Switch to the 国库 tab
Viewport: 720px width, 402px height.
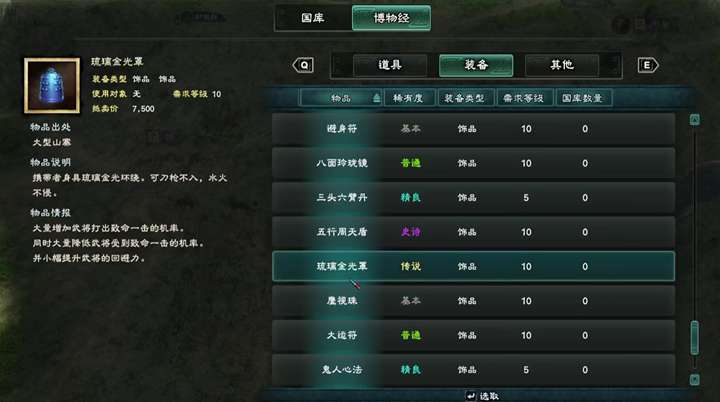coord(313,18)
